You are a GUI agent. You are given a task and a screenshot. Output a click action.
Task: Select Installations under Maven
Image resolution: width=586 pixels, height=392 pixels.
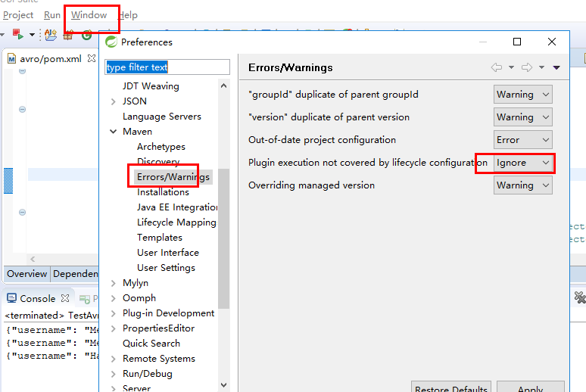pos(163,192)
